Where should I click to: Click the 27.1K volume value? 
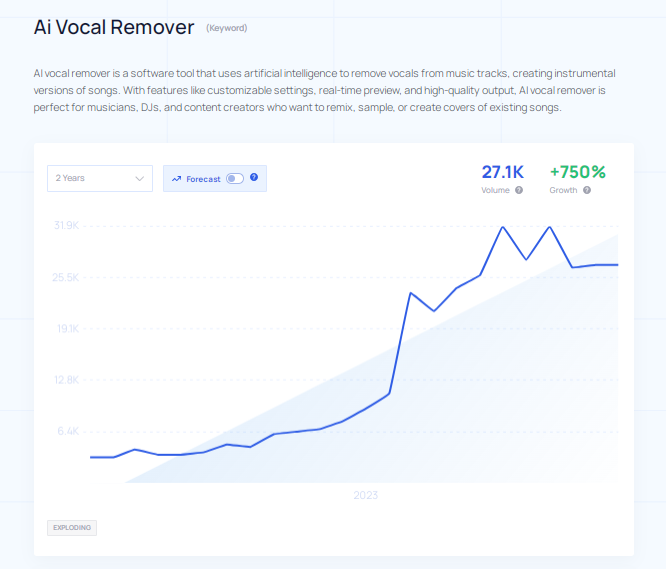[x=502, y=172]
